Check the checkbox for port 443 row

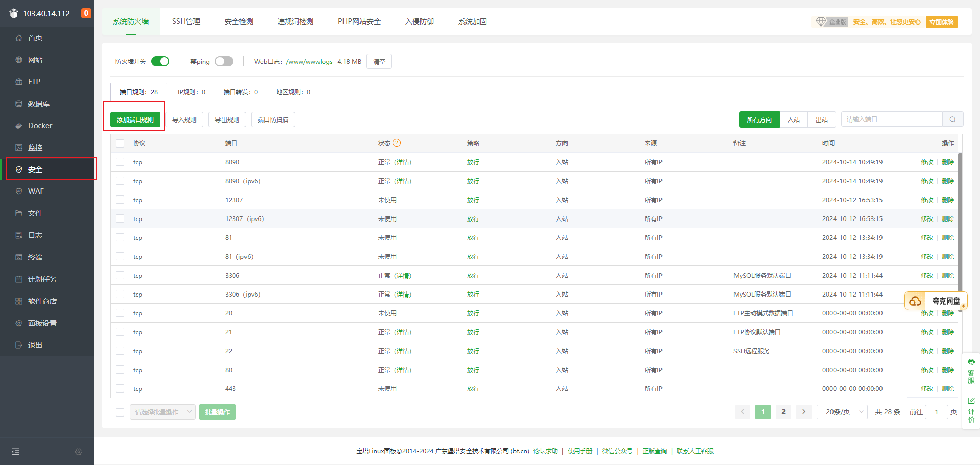(120, 388)
